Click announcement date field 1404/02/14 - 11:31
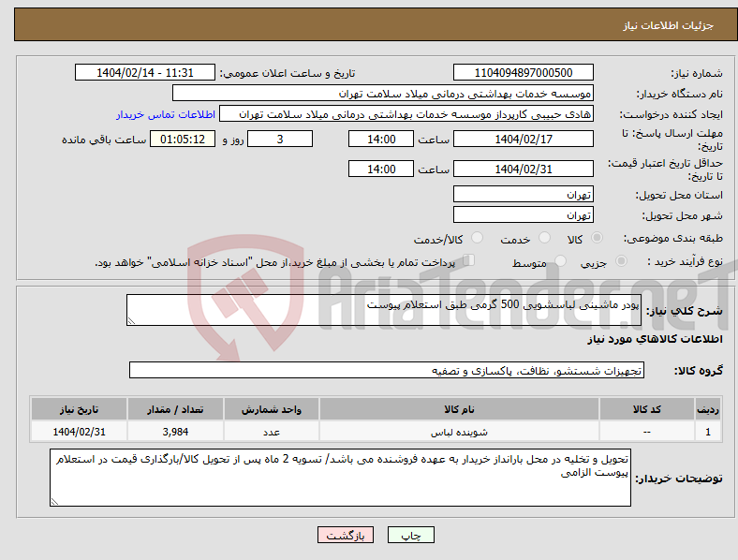Viewport: 738px width, 560px height. 145,73
